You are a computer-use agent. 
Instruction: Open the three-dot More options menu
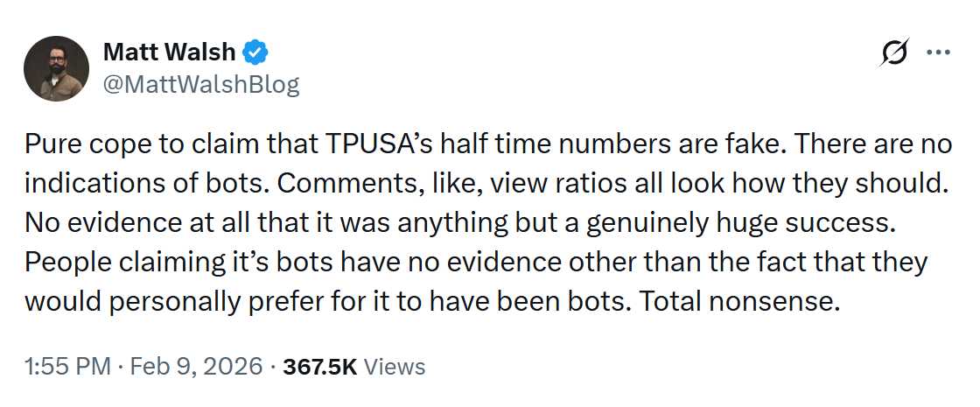click(937, 53)
